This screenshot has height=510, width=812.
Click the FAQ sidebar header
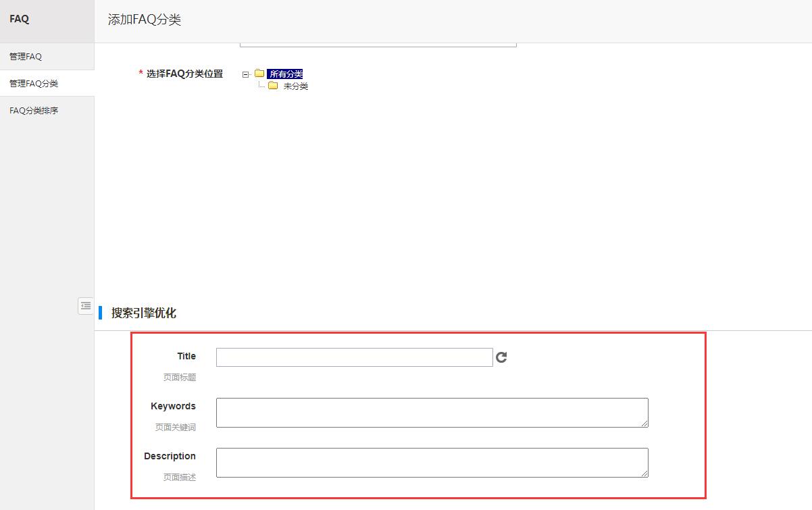[x=20, y=19]
